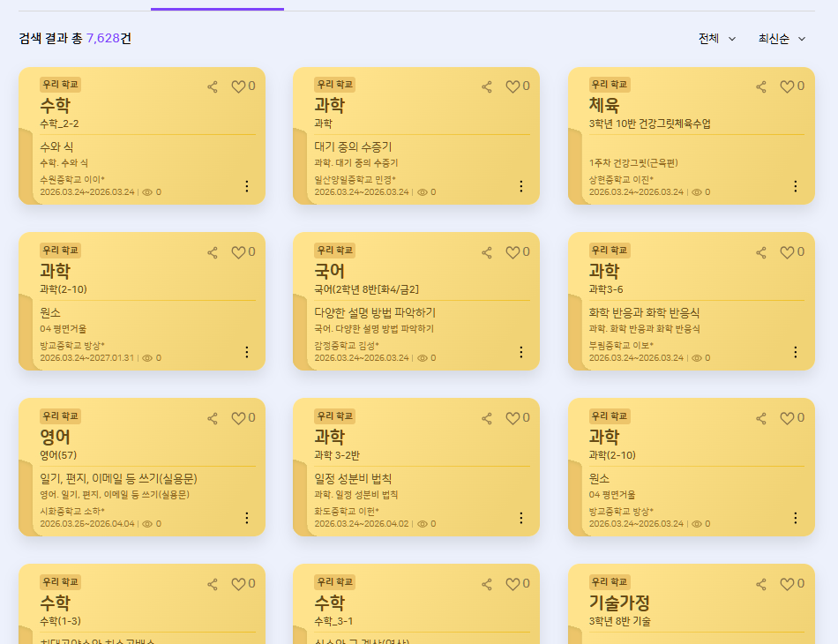Open three-dot menu on 국어 card
Image resolution: width=838 pixels, height=644 pixels.
point(521,352)
